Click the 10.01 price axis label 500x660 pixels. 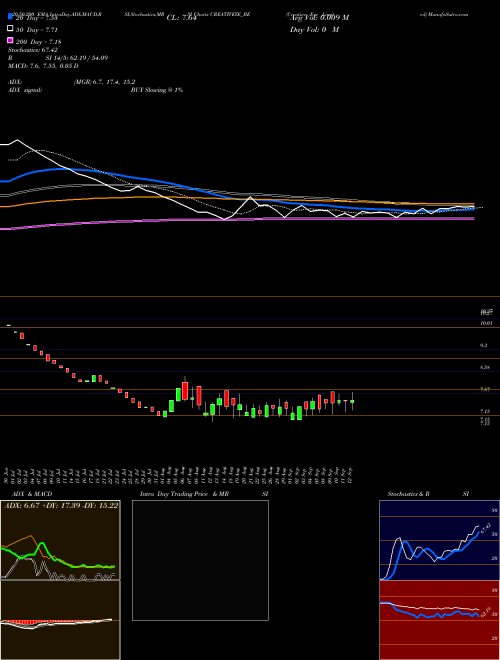tap(486, 323)
